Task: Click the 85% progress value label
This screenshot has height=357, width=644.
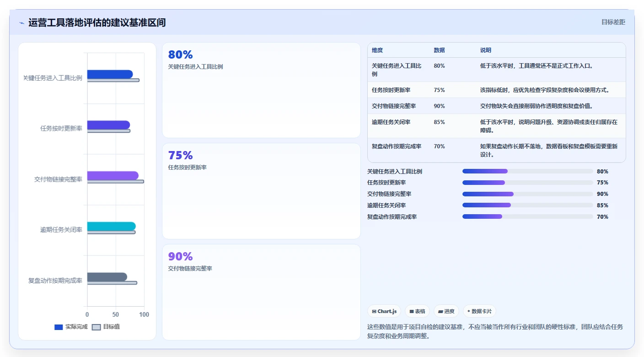Action: coord(602,206)
